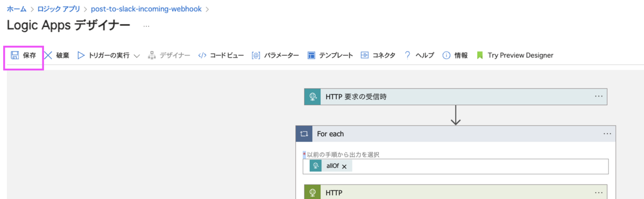Open 情報 from the toolbar

pyautogui.click(x=461, y=55)
